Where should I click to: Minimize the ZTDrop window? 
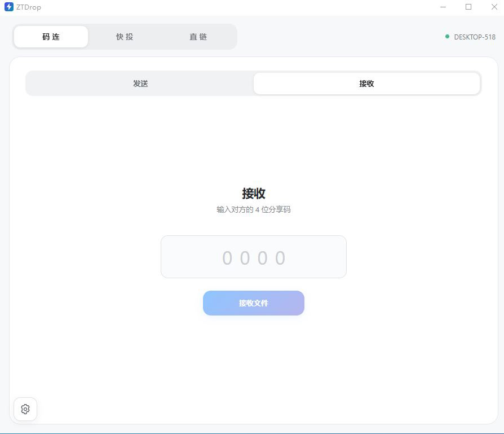[443, 7]
